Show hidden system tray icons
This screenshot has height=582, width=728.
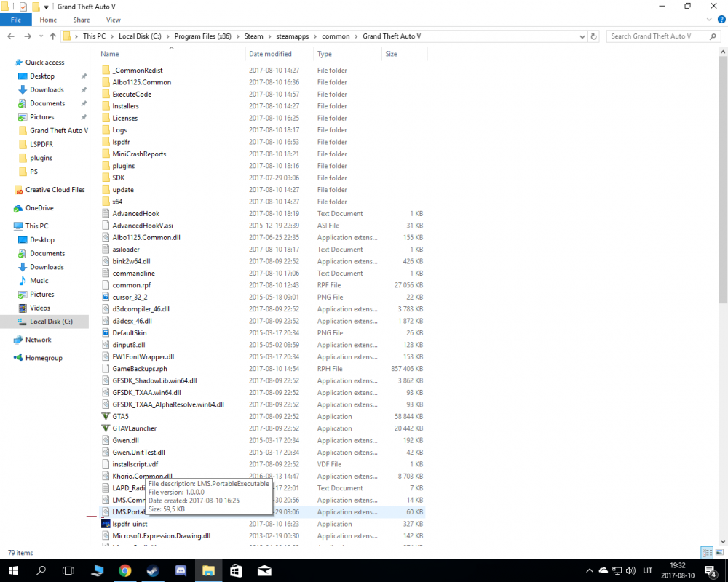click(590, 570)
